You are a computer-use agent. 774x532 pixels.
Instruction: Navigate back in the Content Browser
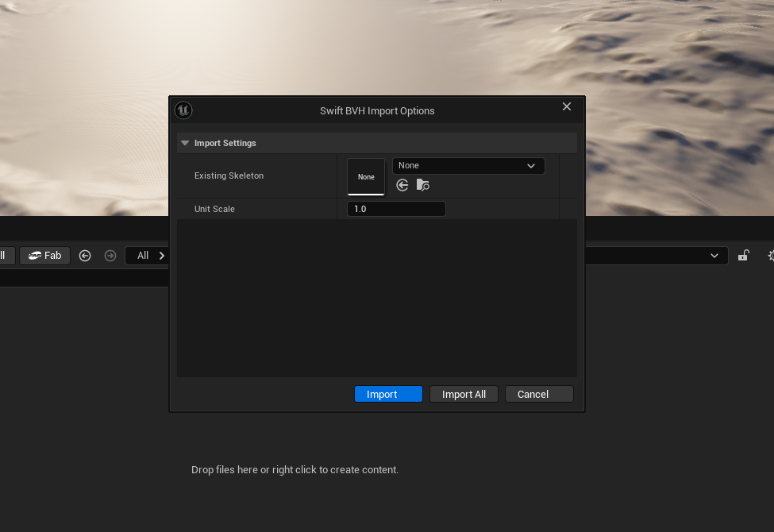[x=85, y=255]
